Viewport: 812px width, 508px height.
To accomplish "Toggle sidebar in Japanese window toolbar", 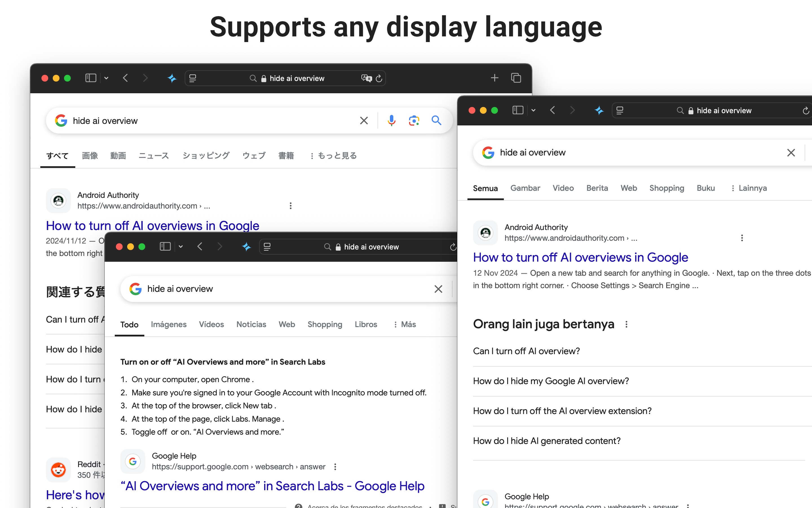I will click(91, 78).
